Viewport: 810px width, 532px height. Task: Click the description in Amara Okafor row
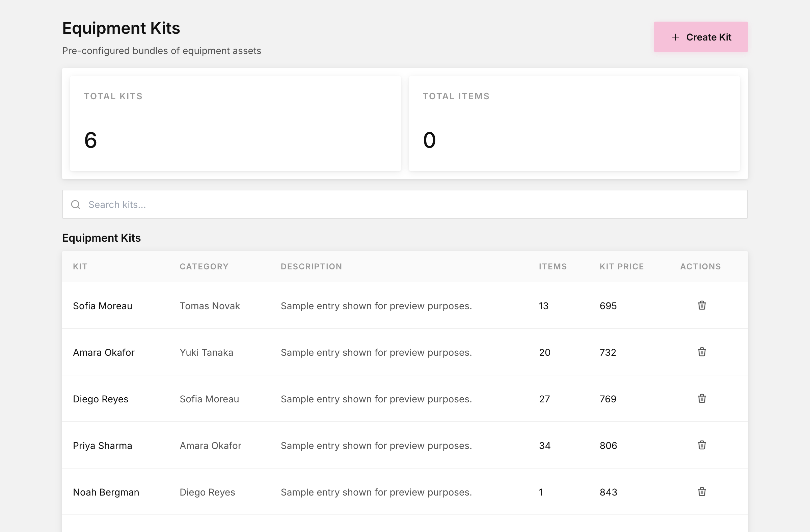coord(376,352)
